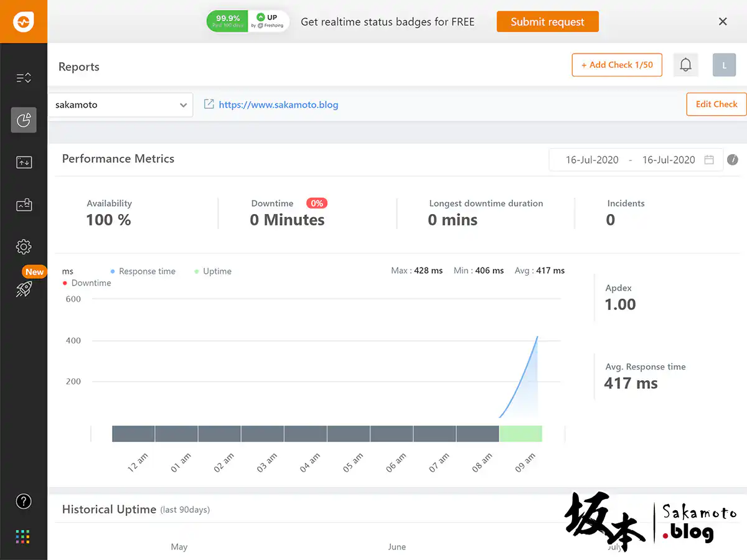The image size is (747, 560).
Task: Click the rocket icon marked New
Action: tap(24, 289)
